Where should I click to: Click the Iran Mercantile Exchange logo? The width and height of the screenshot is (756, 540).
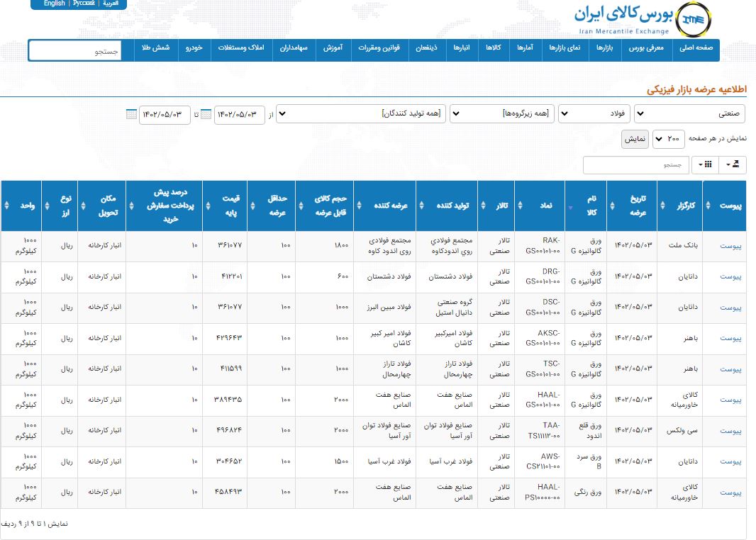[x=643, y=19]
